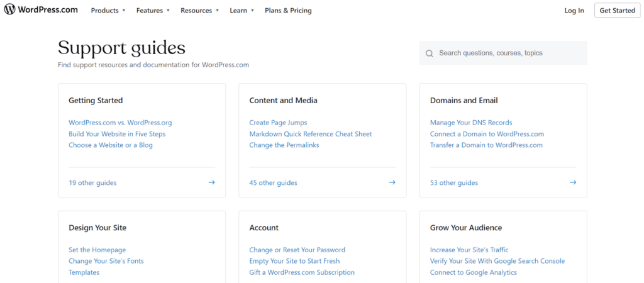
Task: Open Change Your Site's Fonts guide
Action: pos(106,261)
